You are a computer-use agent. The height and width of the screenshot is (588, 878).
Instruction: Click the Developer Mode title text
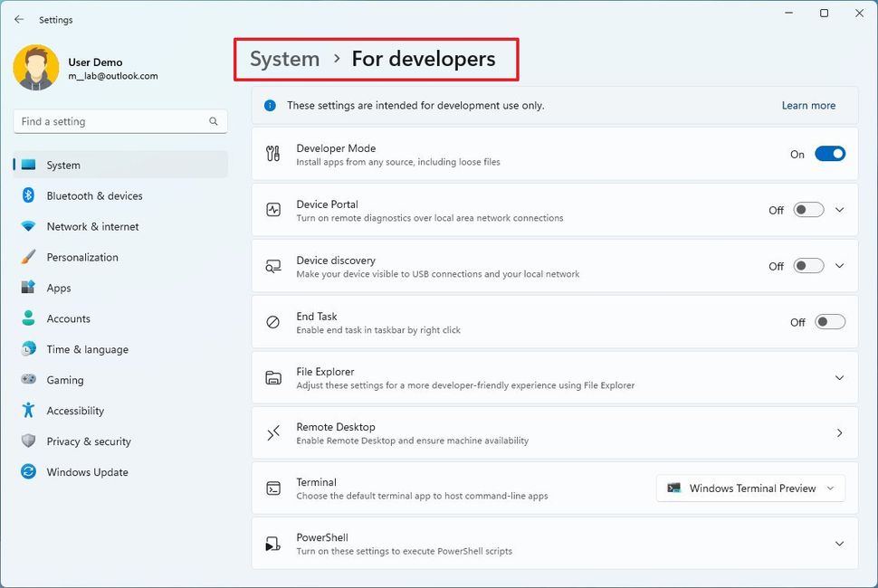[x=336, y=148]
